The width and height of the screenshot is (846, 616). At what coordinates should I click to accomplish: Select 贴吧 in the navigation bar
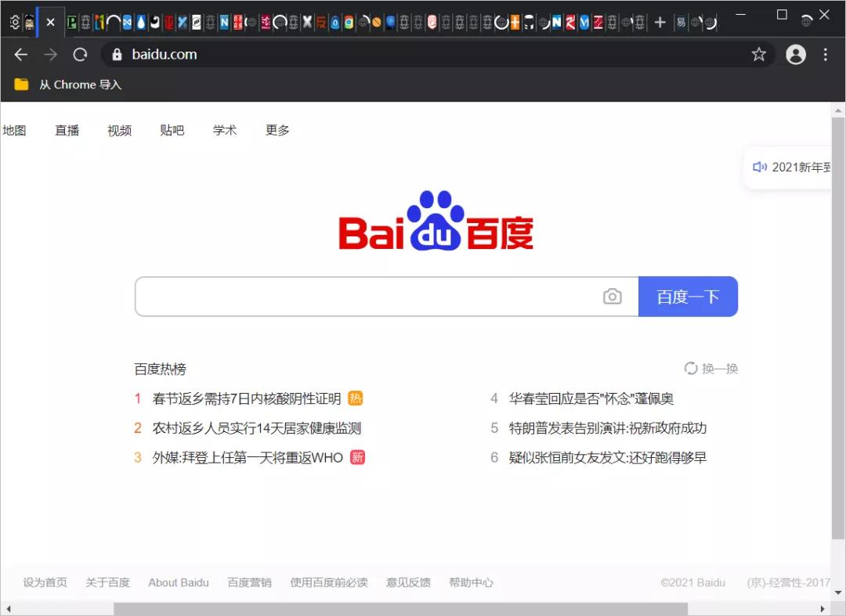pos(172,130)
